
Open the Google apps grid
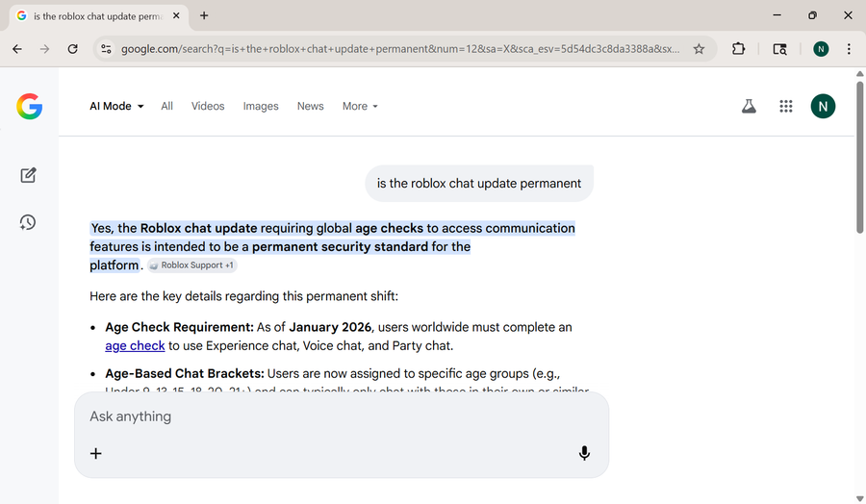(785, 107)
